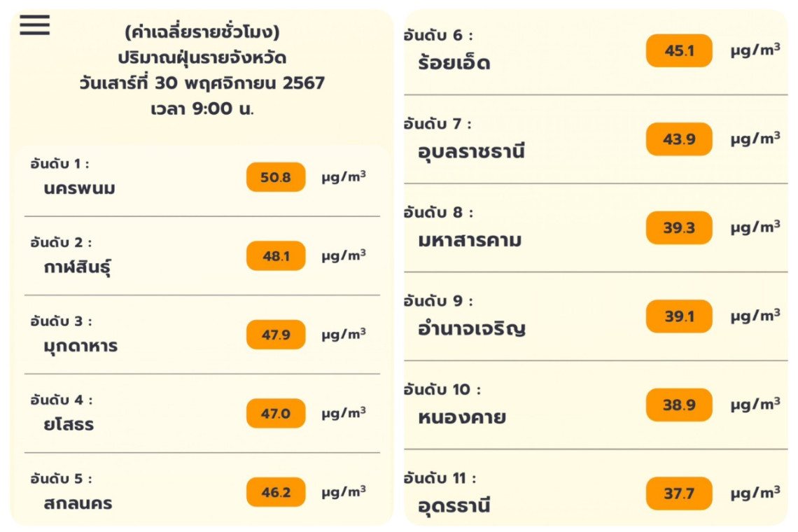Open the มหาสารคาม province entry
The width and height of the screenshot is (798, 532).
point(470,241)
